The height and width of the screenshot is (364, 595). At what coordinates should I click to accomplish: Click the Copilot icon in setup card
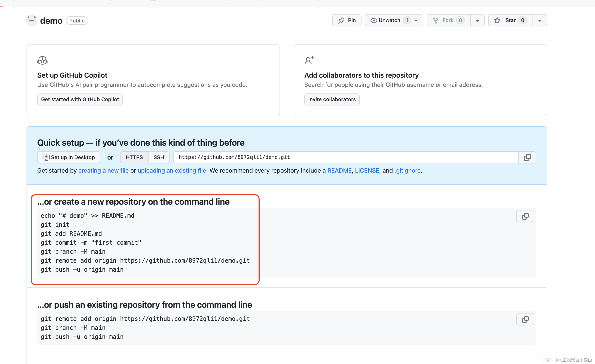click(42, 60)
